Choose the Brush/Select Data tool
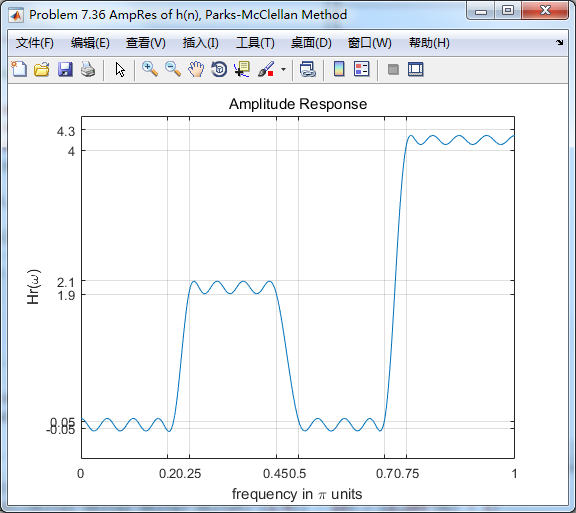 (x=266, y=69)
